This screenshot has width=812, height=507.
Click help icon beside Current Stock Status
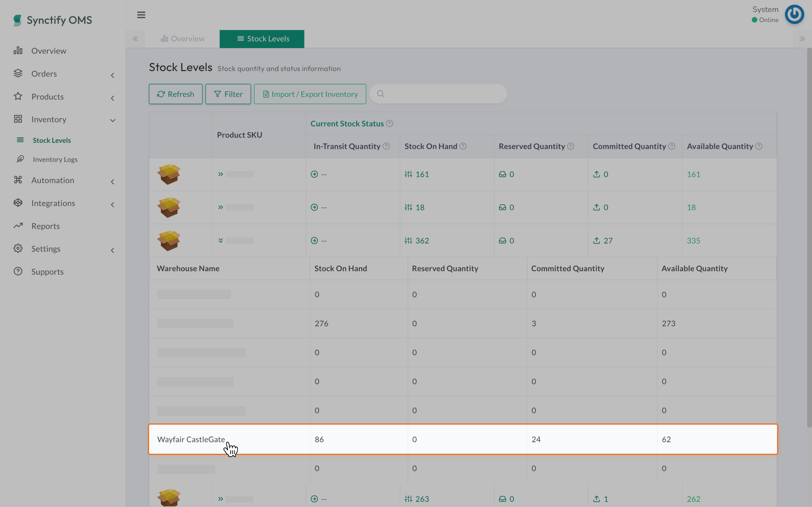coord(389,123)
